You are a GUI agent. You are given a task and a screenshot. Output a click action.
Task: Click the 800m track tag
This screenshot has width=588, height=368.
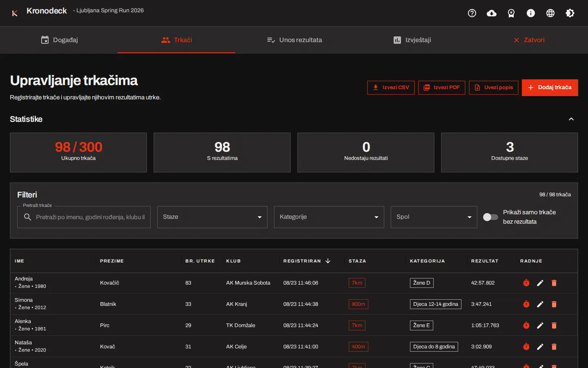tap(359, 304)
